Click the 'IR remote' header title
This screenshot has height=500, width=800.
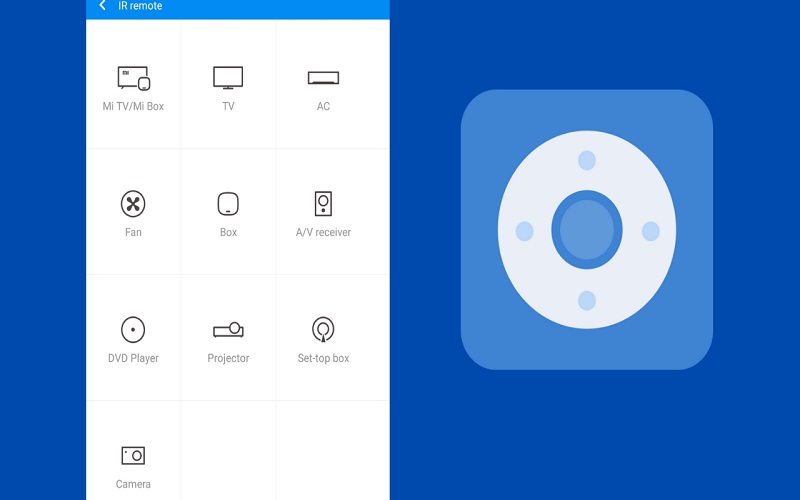[140, 6]
